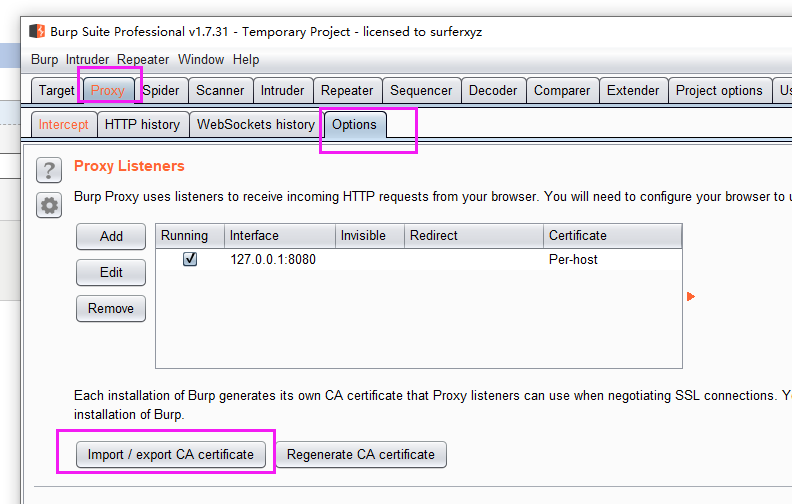Image resolution: width=792 pixels, height=504 pixels.
Task: Click the orange arrow beside listeners table
Action: tap(691, 296)
